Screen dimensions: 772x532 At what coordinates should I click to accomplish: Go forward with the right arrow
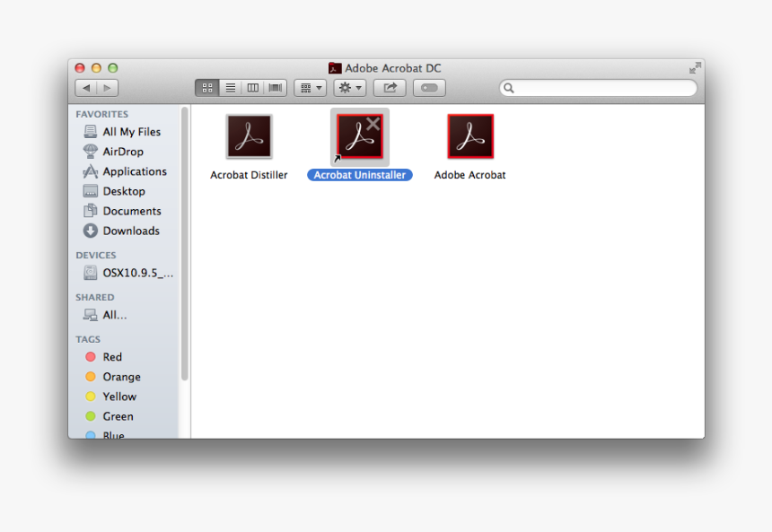pyautogui.click(x=108, y=88)
